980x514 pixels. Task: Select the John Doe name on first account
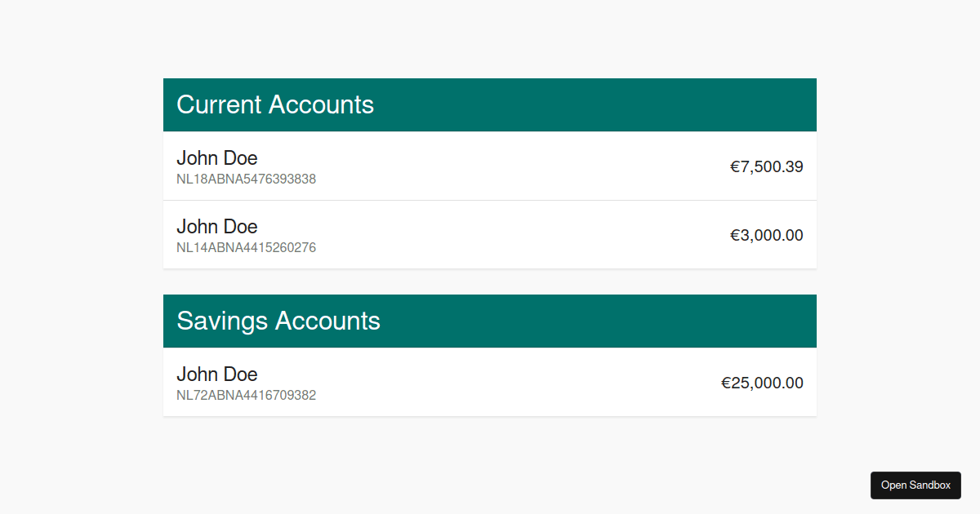[216, 157]
